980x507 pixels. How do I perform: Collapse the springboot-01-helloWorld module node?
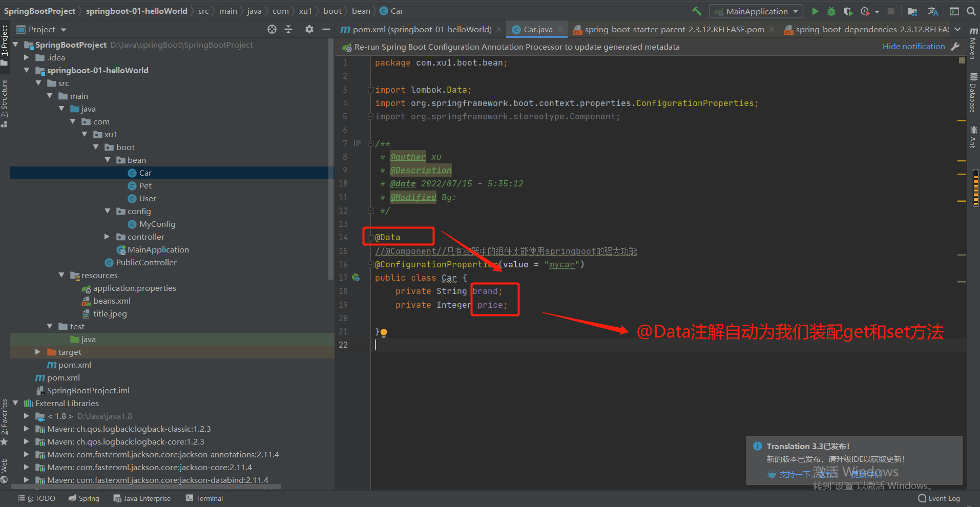click(27, 70)
